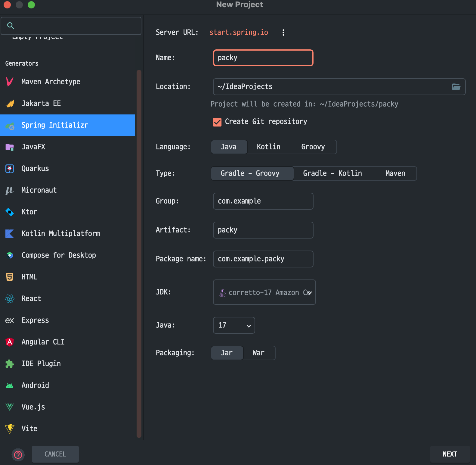Click the JavaFX folder icon
The height and width of the screenshot is (465, 476).
(x=10, y=147)
